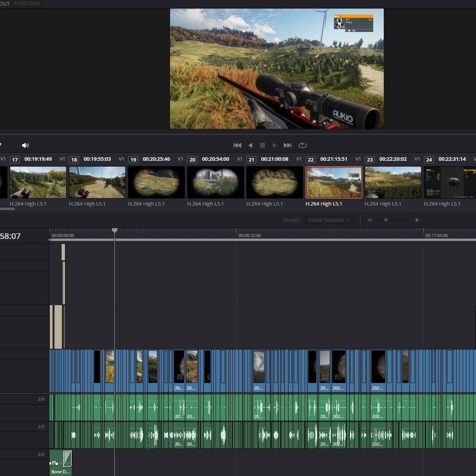Click the play reverse arrow
476x476 pixels.
[250, 145]
